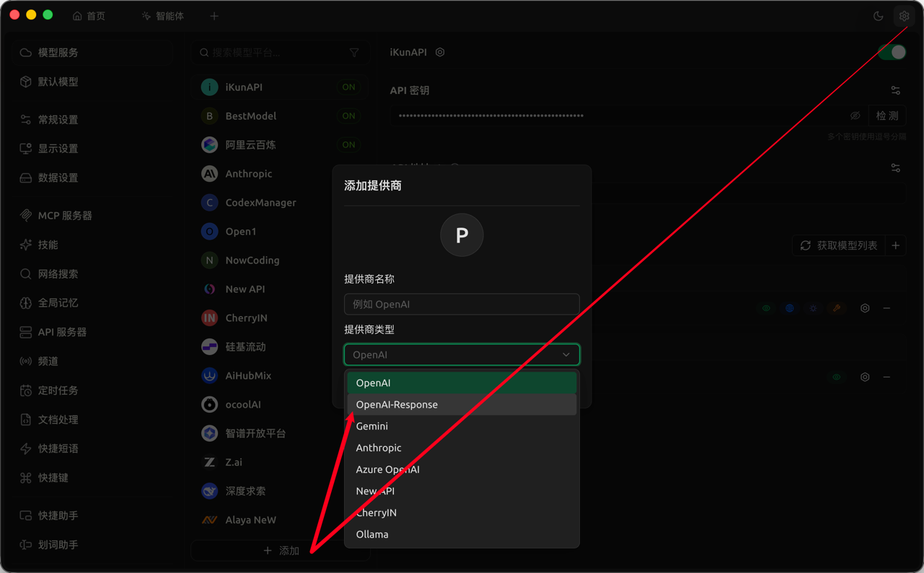
Task: Open 模型服务 settings section
Action: click(x=92, y=53)
